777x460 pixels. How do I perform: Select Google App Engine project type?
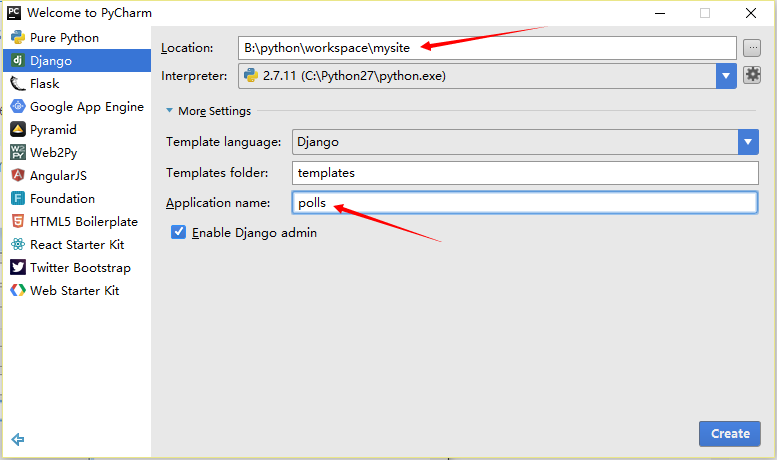tap(77, 107)
